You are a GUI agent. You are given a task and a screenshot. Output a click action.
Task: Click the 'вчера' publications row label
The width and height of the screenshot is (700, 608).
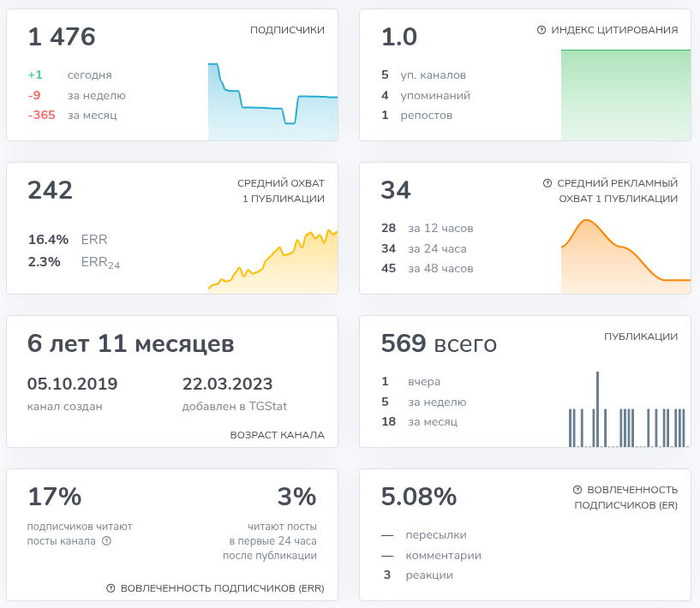click(424, 382)
